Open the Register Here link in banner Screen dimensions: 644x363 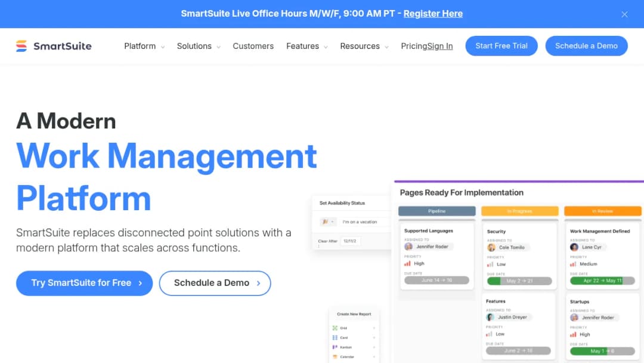[433, 14]
